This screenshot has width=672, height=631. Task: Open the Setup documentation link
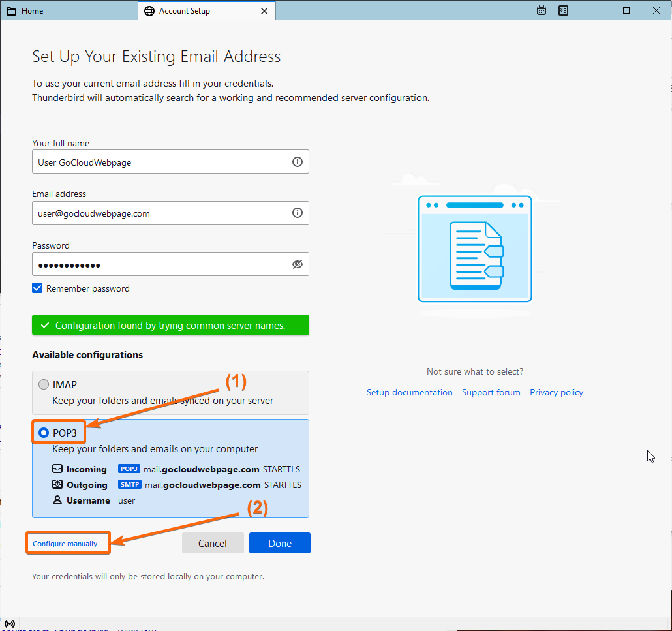pyautogui.click(x=409, y=393)
